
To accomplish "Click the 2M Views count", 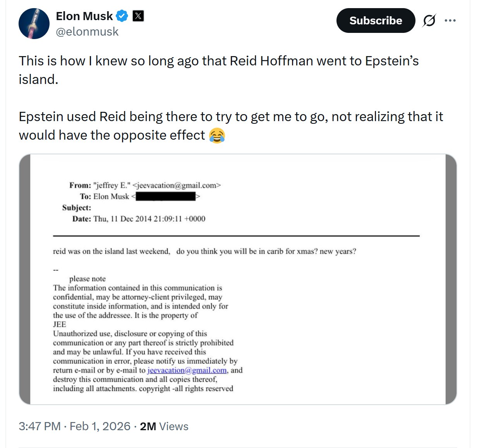I will (x=164, y=426).
